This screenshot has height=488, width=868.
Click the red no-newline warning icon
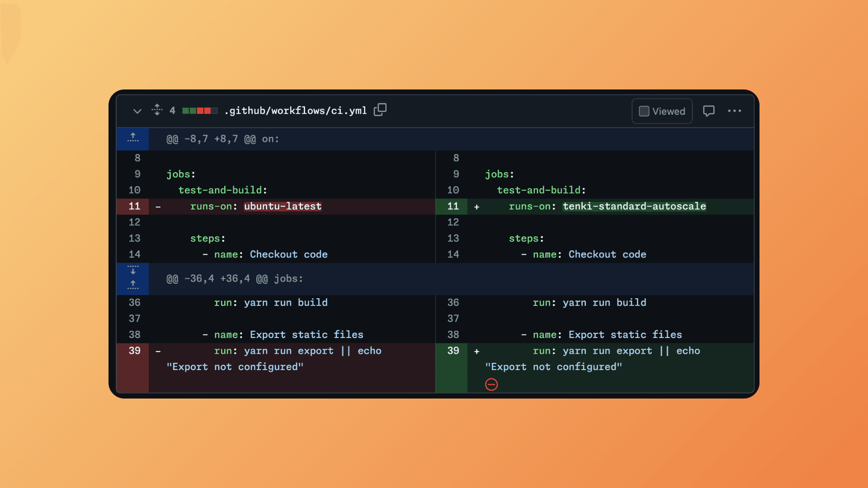[x=491, y=385]
